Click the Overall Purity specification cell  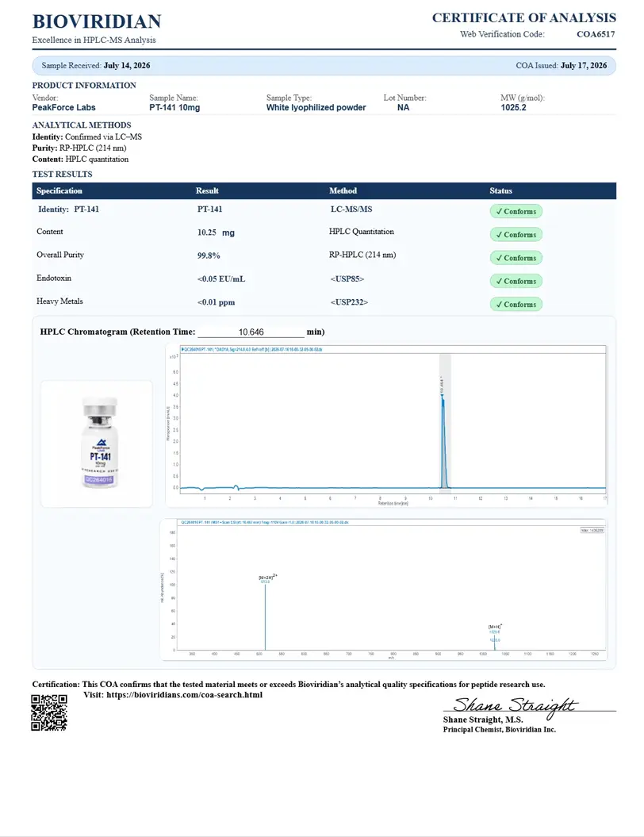(x=60, y=255)
